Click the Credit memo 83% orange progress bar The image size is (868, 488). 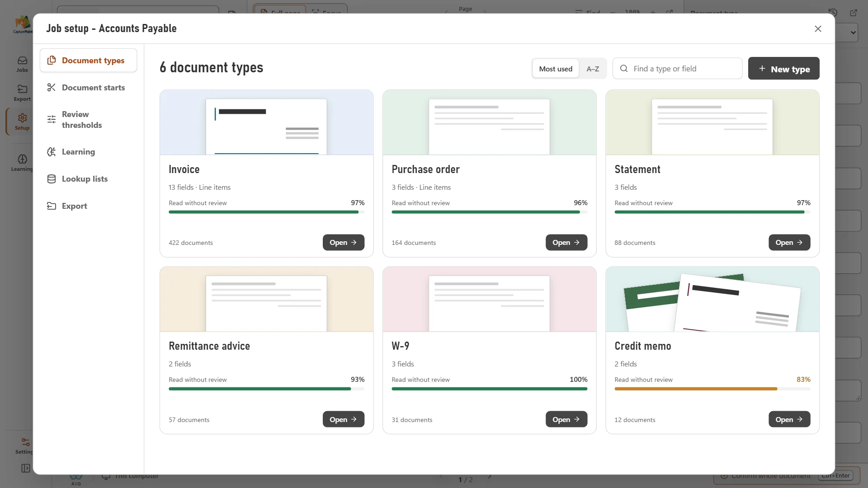[712, 389]
